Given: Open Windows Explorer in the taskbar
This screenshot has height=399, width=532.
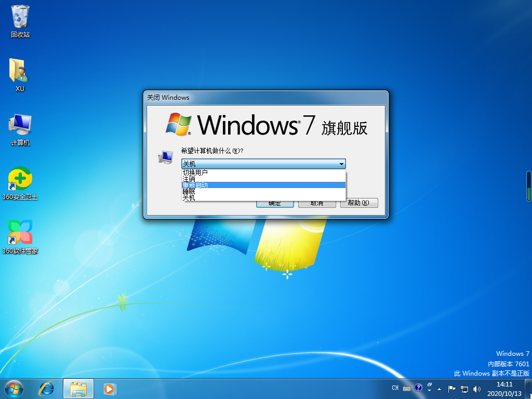Looking at the screenshot, I should click(78, 388).
